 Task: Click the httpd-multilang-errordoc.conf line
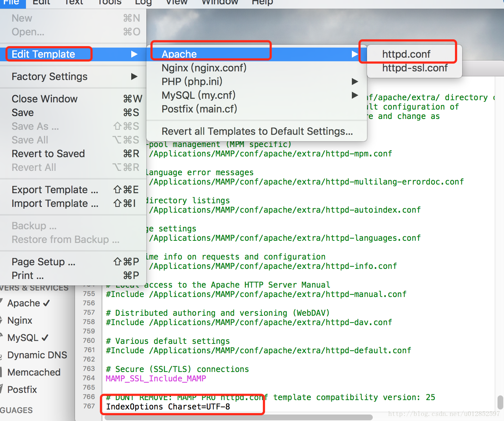coord(306,182)
